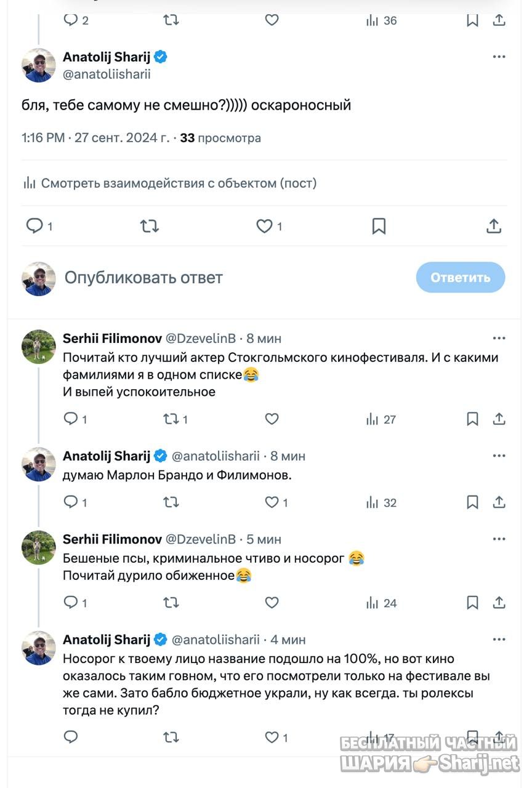Share the 'Марлон Брандо' reply
Screen dimensions: 532x788
click(499, 502)
